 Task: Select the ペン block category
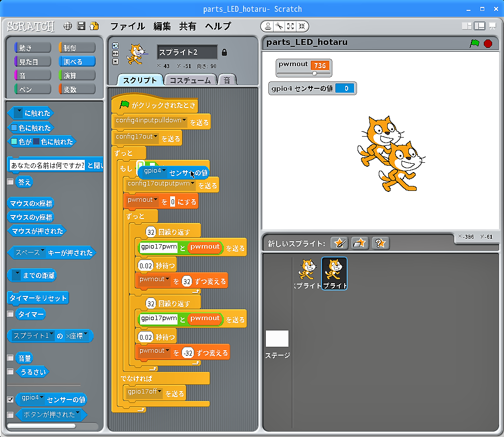tap(33, 89)
